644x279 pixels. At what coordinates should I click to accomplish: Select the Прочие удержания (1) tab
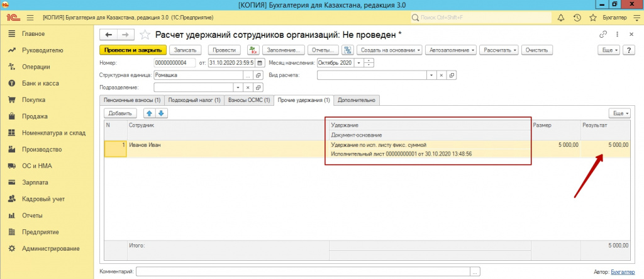[304, 100]
